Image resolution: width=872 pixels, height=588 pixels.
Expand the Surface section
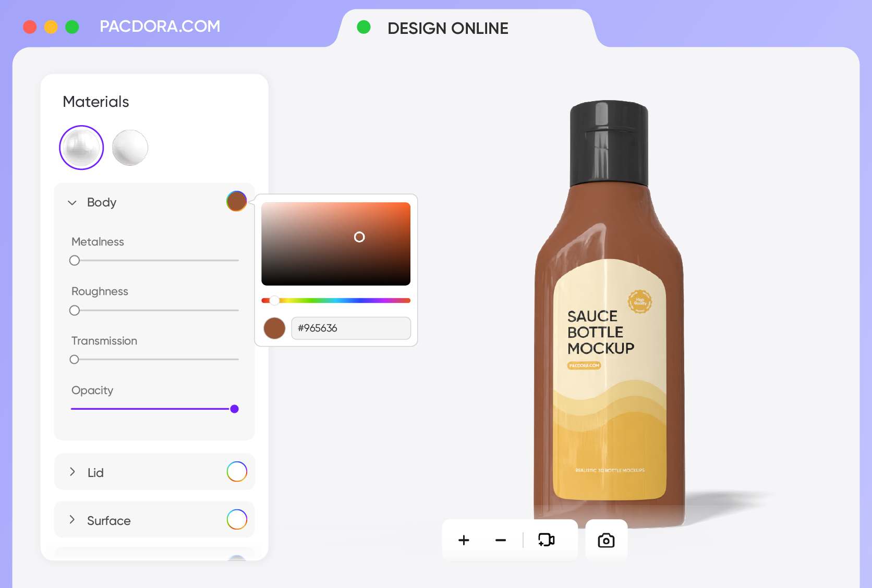72,520
